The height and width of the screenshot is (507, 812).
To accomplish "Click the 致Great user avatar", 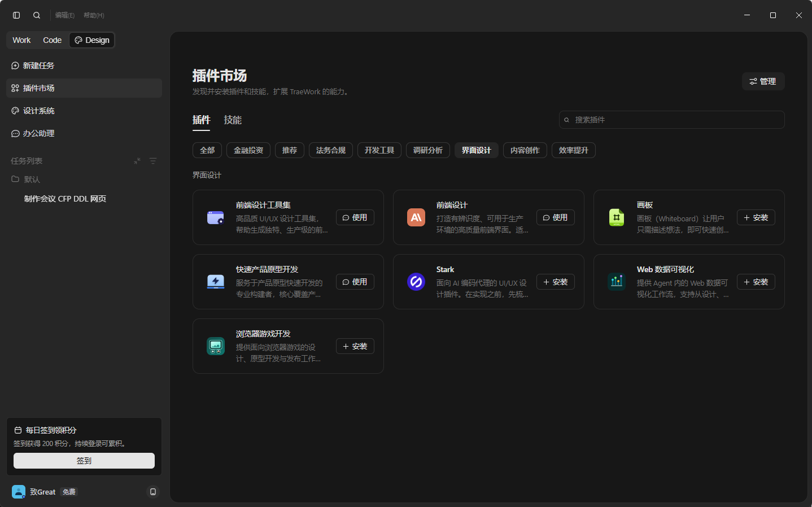I will pos(19,492).
